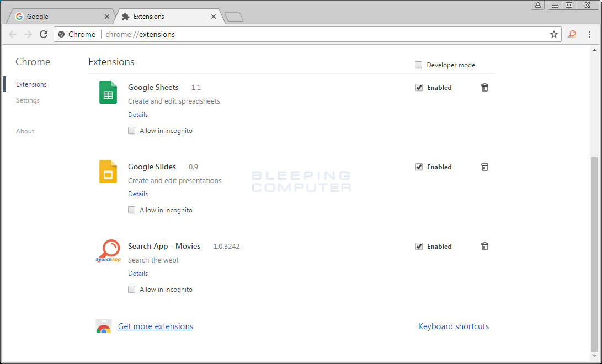Allow Google Sheets in incognito
The width and height of the screenshot is (602, 364).
tap(132, 130)
